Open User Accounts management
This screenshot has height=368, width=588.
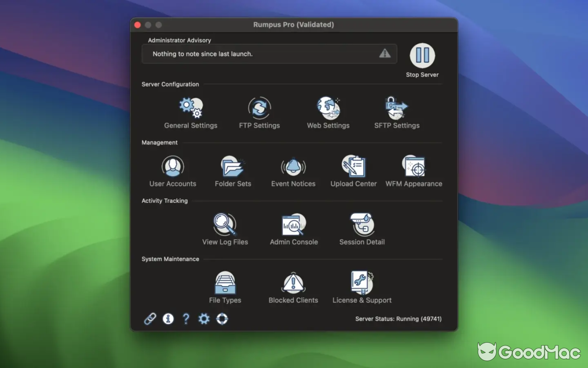[x=173, y=169]
